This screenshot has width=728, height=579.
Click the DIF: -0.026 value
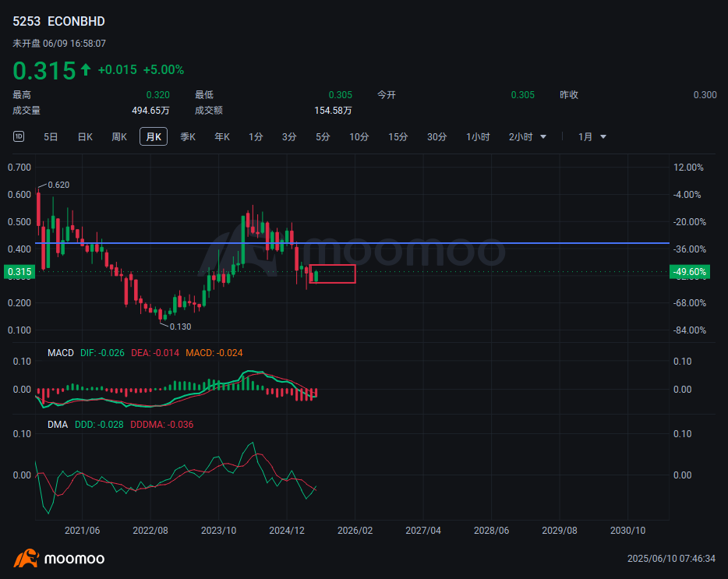[x=102, y=353]
